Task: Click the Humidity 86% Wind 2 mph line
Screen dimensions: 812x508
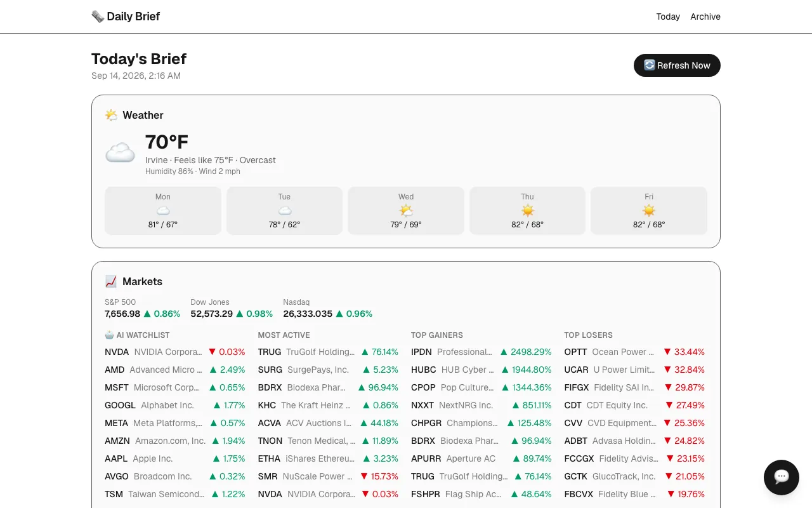Action: pos(193,171)
